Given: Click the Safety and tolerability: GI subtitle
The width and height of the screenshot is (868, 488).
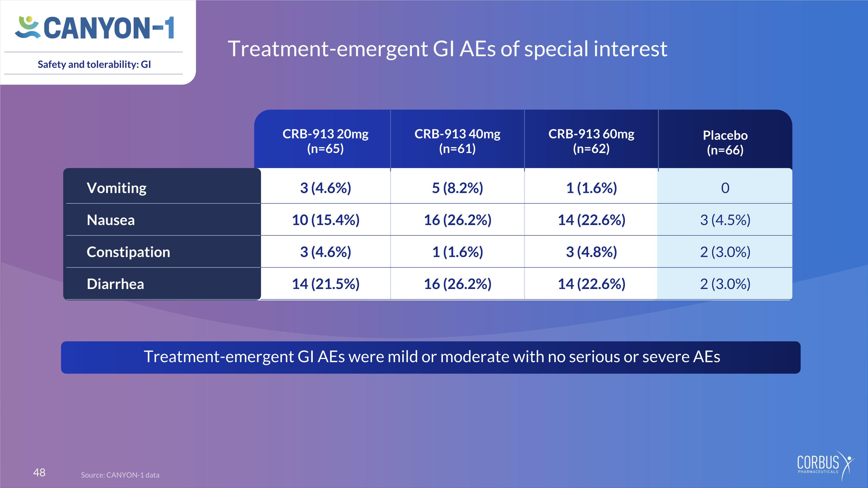Looking at the screenshot, I should coord(94,64).
